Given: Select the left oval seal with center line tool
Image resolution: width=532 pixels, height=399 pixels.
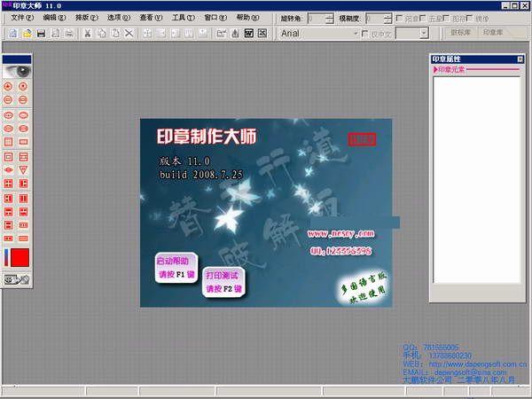Looking at the screenshot, I should [9, 115].
